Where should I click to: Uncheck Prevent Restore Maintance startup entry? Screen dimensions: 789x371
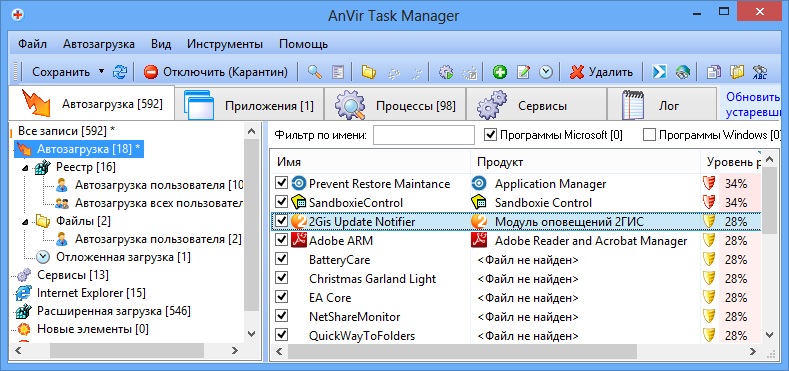282,183
